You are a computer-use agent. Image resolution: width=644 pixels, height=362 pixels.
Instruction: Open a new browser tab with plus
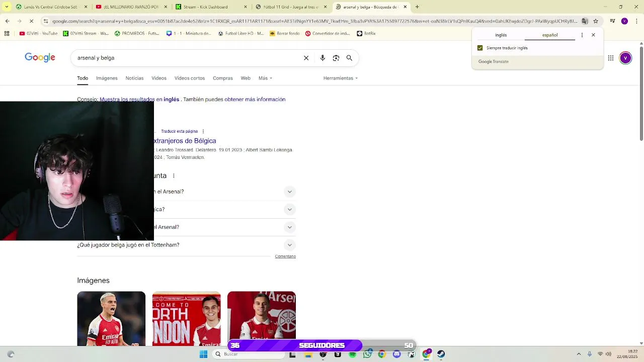point(417,7)
